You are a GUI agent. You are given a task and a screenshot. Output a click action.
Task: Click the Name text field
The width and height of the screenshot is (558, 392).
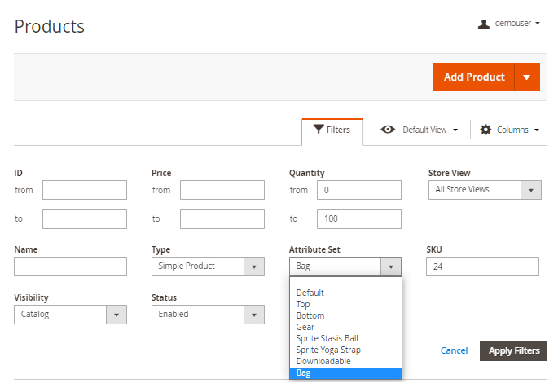point(71,266)
